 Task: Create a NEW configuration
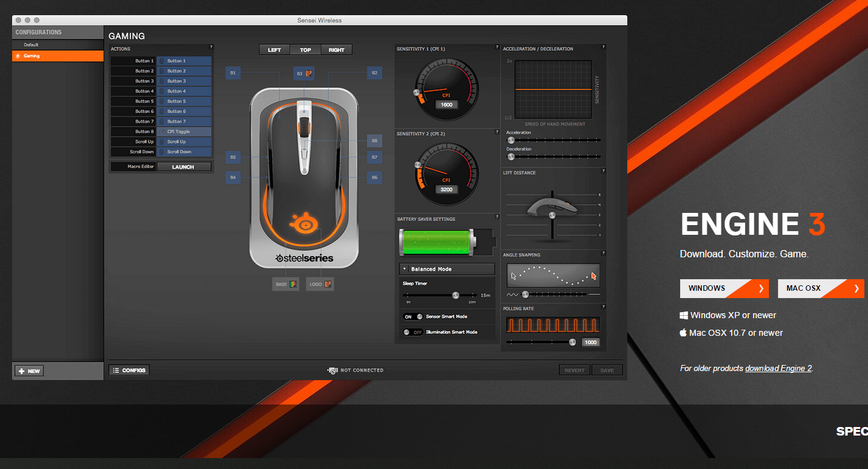click(29, 371)
